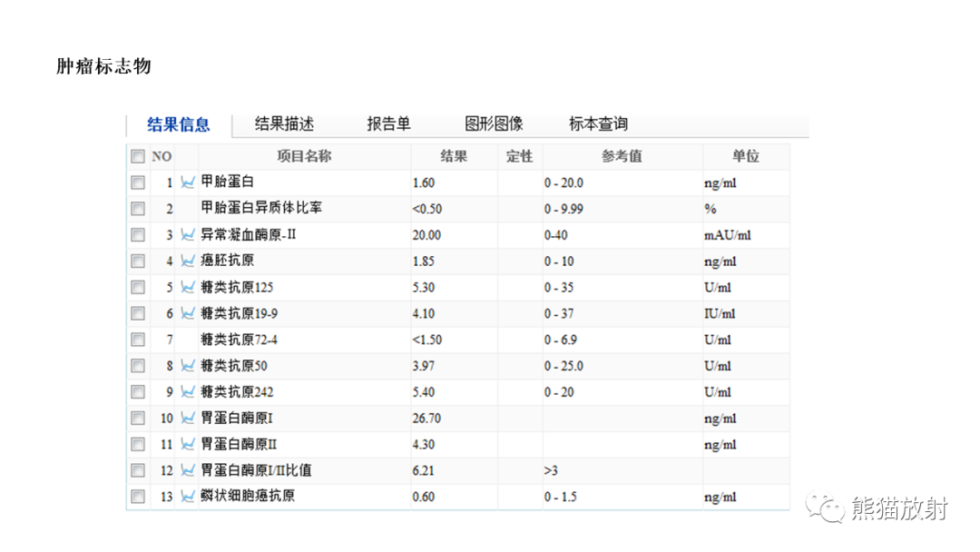
Task: Click reference value 0 - 9.99
Action: pyautogui.click(x=563, y=209)
